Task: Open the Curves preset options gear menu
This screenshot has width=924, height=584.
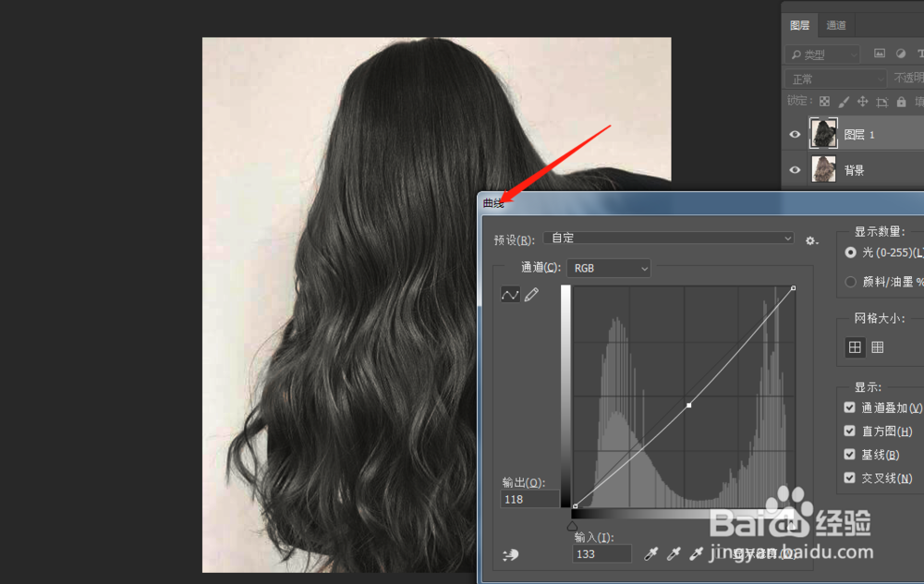Action: point(811,240)
